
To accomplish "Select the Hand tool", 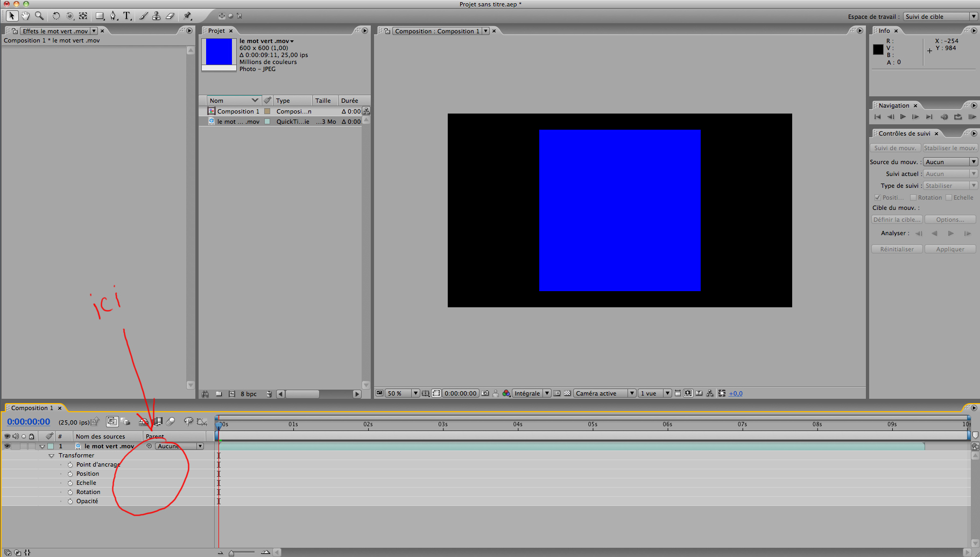I will (25, 16).
